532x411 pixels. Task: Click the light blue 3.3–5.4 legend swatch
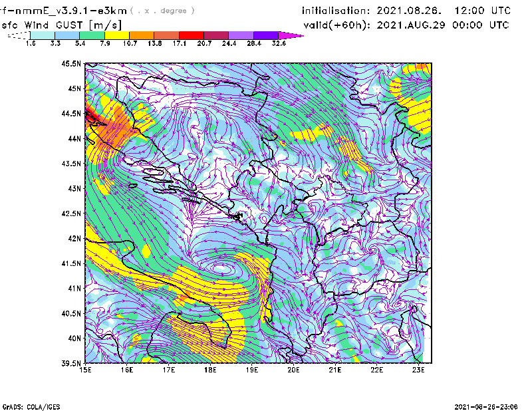tap(67, 35)
